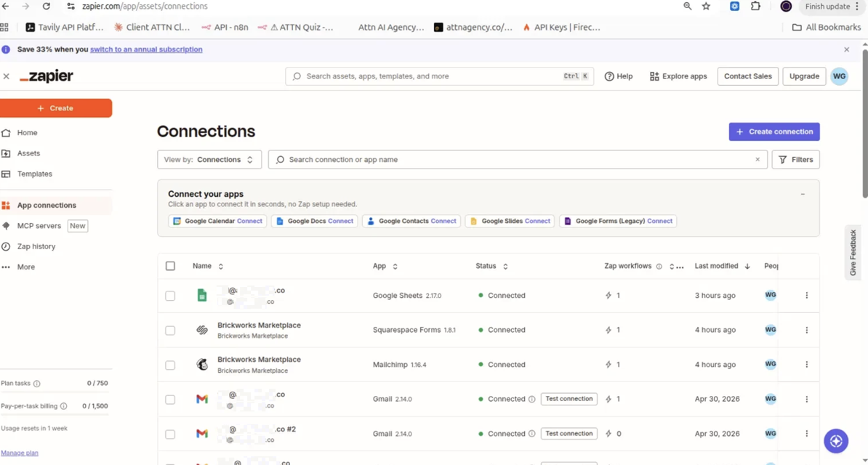Click the orange Create button
The width and height of the screenshot is (868, 465).
pyautogui.click(x=56, y=108)
